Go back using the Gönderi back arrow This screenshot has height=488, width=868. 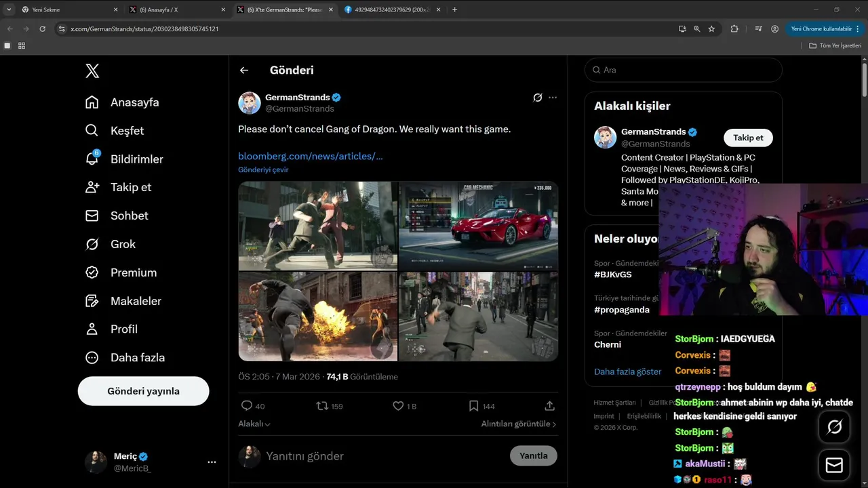(244, 70)
